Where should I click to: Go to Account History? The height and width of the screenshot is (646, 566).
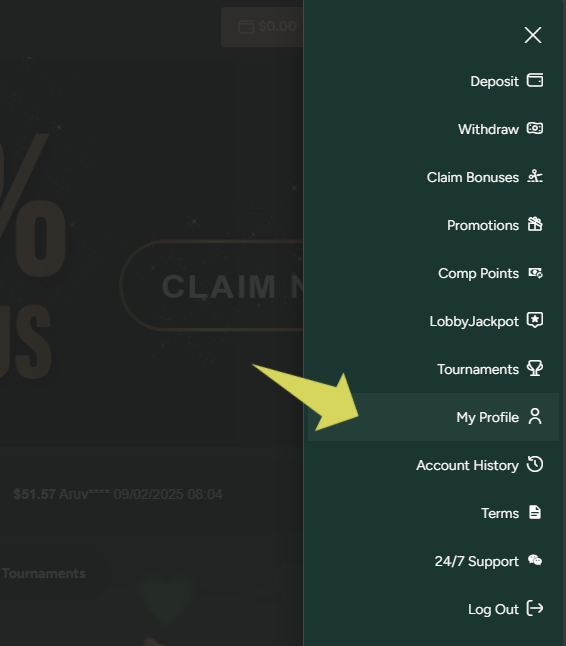click(x=433, y=465)
